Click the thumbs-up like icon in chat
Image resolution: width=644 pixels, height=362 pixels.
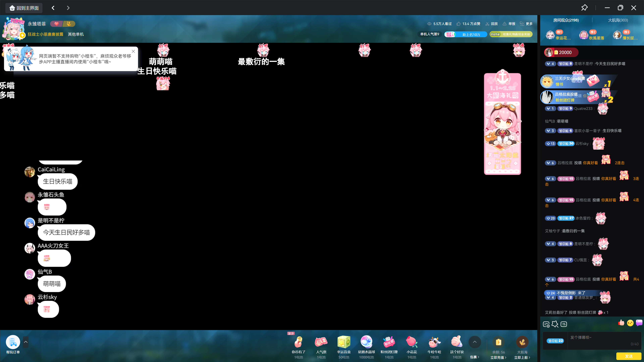coord(621,323)
